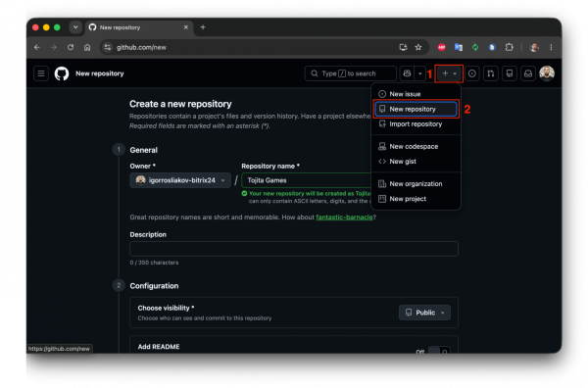Expand the Copilot dropdown arrow
This screenshot has height=388, width=588.
(x=420, y=73)
